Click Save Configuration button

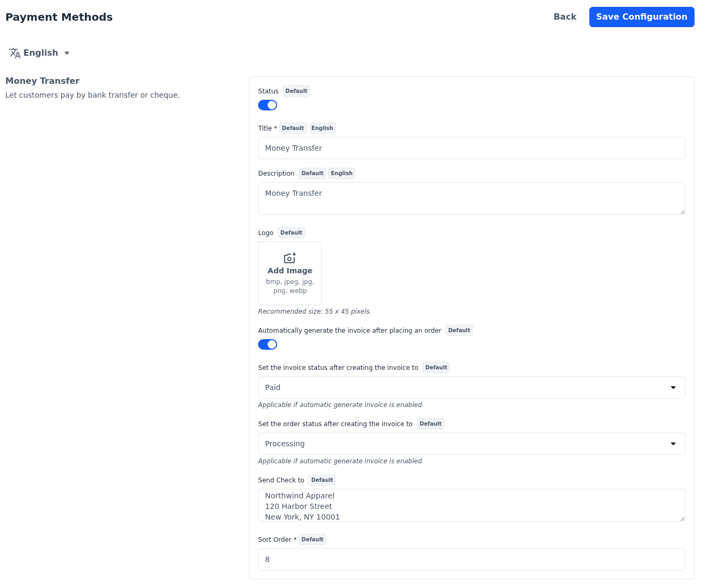[641, 17]
